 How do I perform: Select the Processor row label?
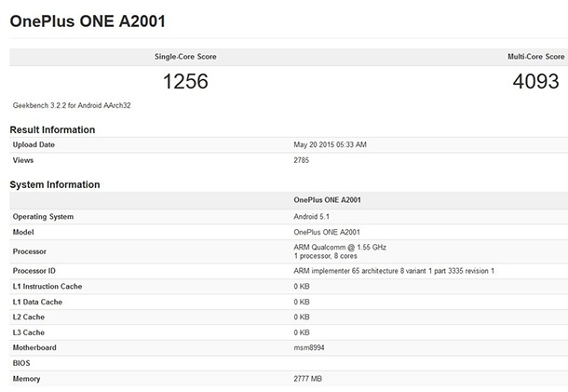pyautogui.click(x=30, y=251)
